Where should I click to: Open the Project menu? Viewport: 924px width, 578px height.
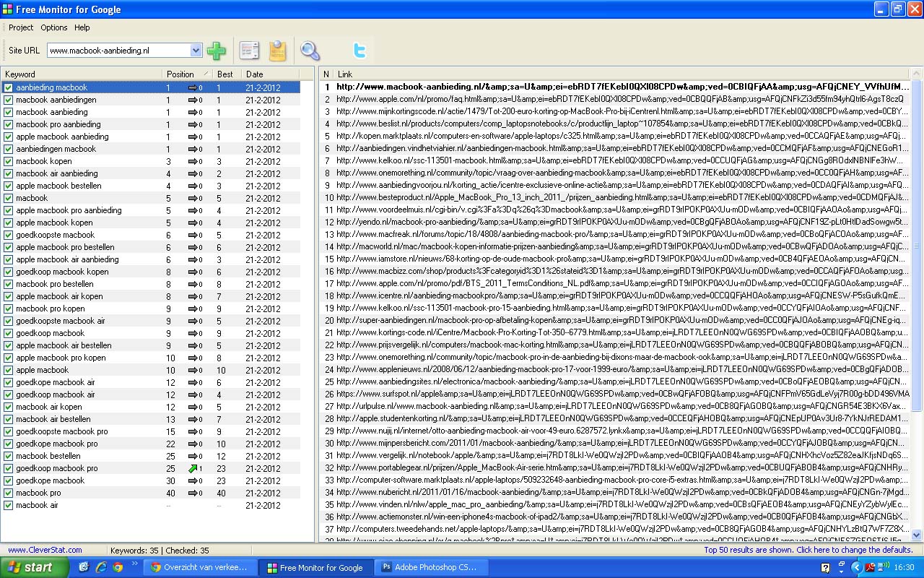[x=21, y=27]
